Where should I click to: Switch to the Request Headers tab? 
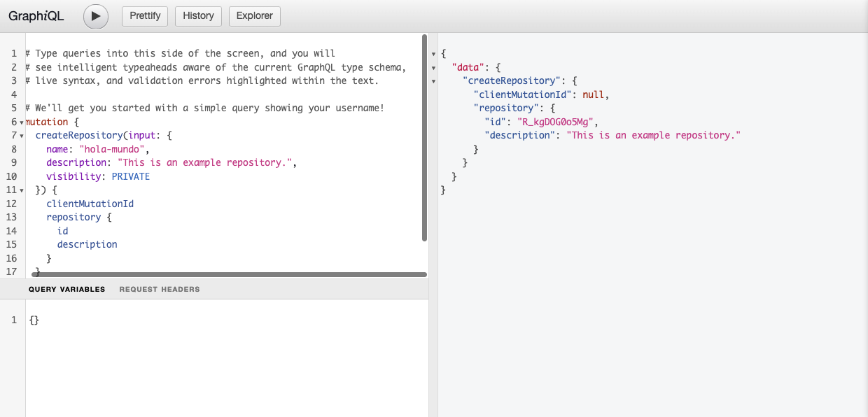[x=160, y=289]
